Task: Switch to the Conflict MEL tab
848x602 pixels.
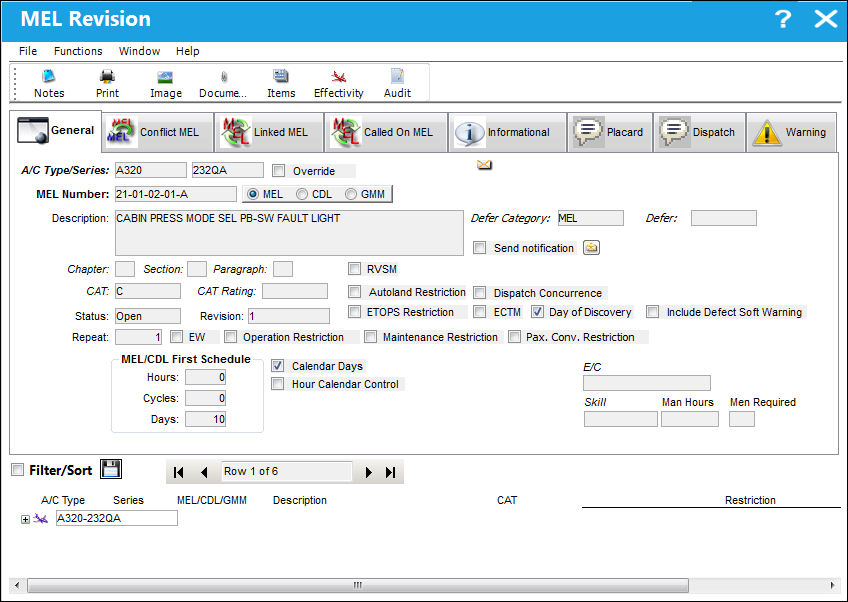Action: tap(157, 132)
